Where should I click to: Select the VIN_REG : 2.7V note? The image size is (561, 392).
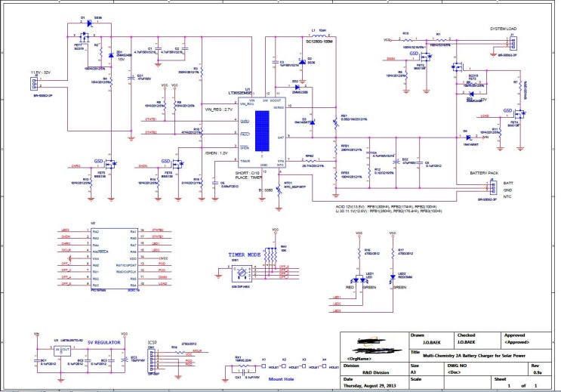219,110
